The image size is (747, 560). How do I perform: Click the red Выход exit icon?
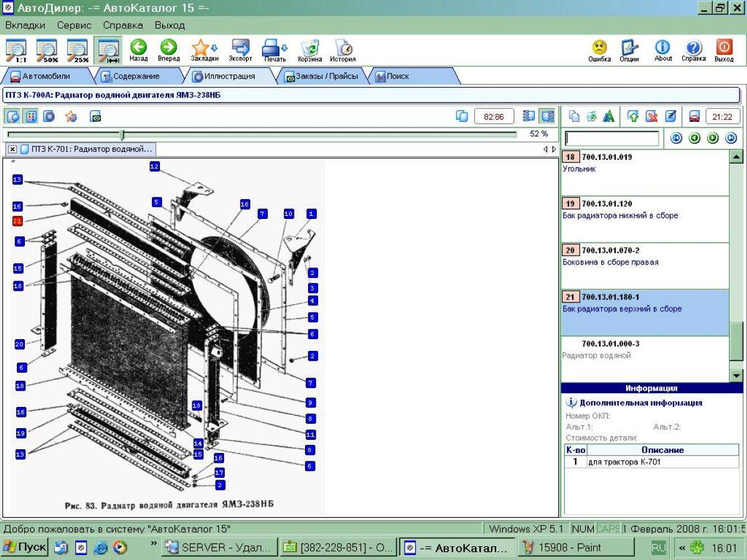tap(724, 50)
